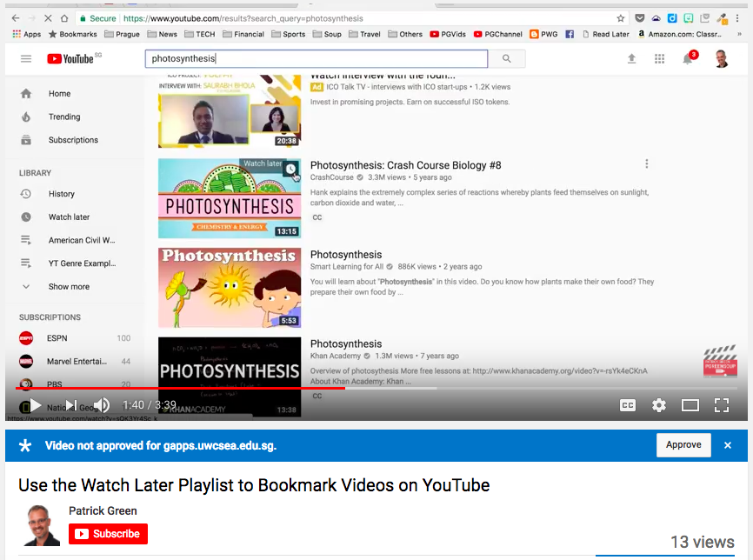The width and height of the screenshot is (753, 560).
Task: Click the channel watermark in the video
Action: [x=720, y=361]
